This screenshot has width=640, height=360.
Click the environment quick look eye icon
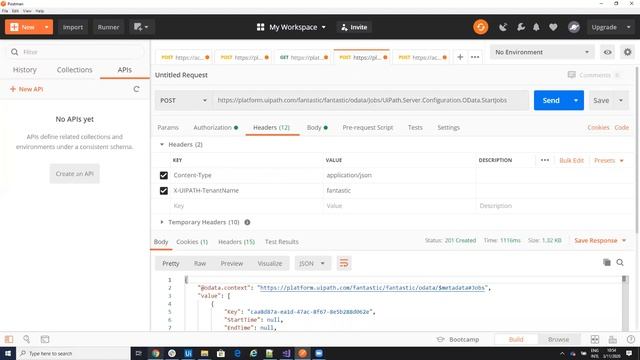click(607, 52)
